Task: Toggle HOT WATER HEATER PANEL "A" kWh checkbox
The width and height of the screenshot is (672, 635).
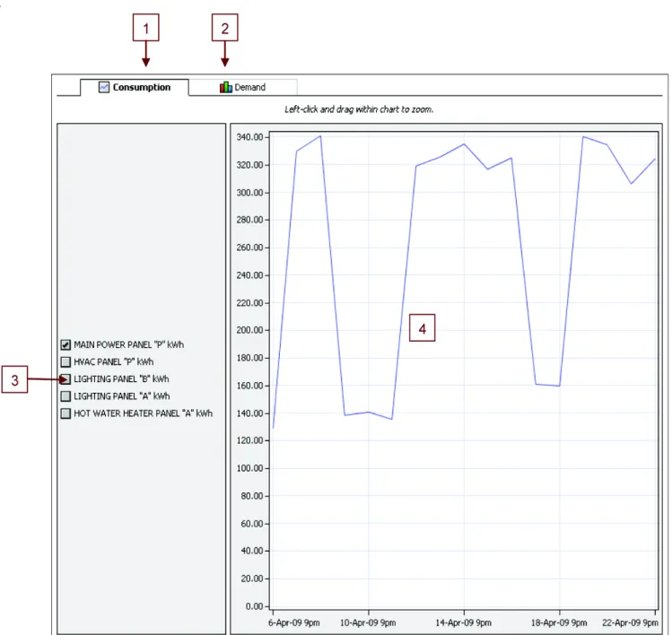Action: click(65, 413)
